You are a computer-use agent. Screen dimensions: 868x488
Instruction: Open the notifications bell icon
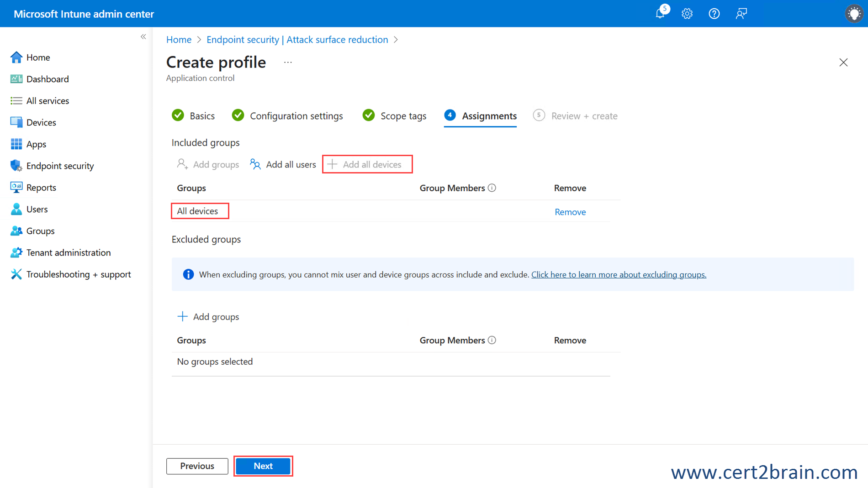[661, 13]
